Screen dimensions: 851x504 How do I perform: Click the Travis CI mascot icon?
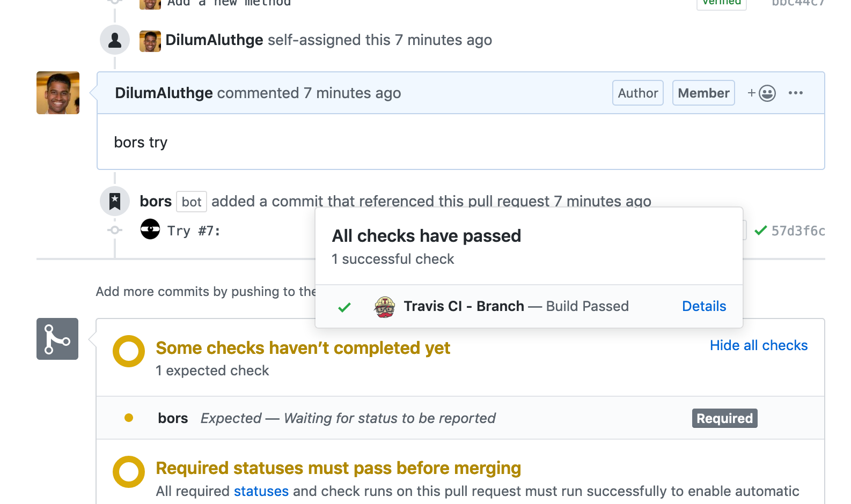click(x=385, y=307)
